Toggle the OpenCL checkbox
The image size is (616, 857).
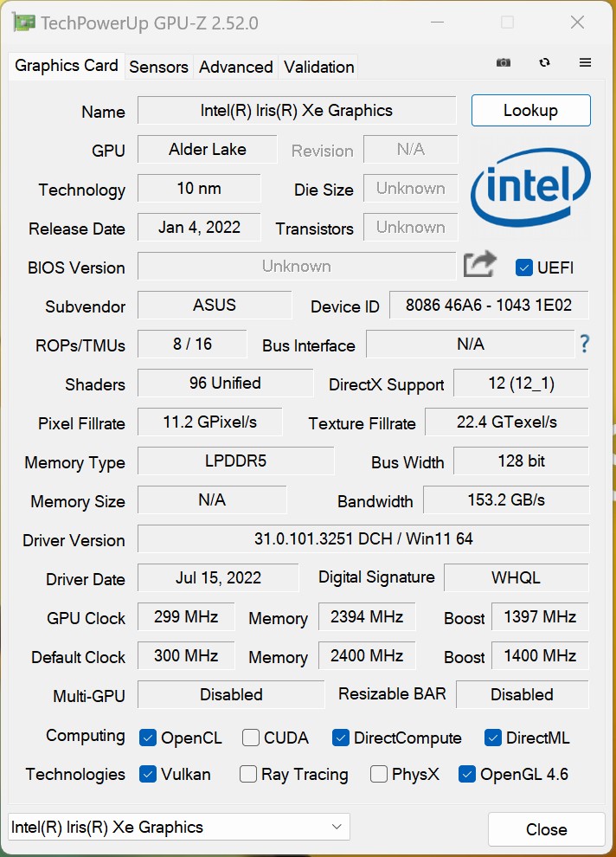[x=148, y=738]
